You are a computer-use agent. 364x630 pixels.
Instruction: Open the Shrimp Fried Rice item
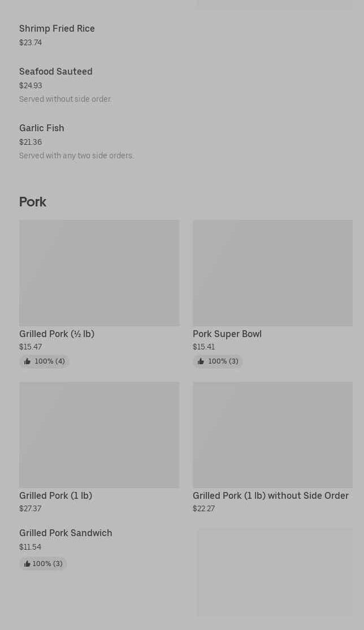pyautogui.click(x=57, y=28)
